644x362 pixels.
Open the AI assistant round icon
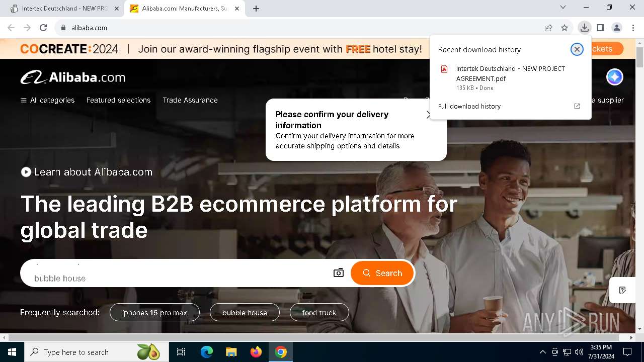(614, 77)
